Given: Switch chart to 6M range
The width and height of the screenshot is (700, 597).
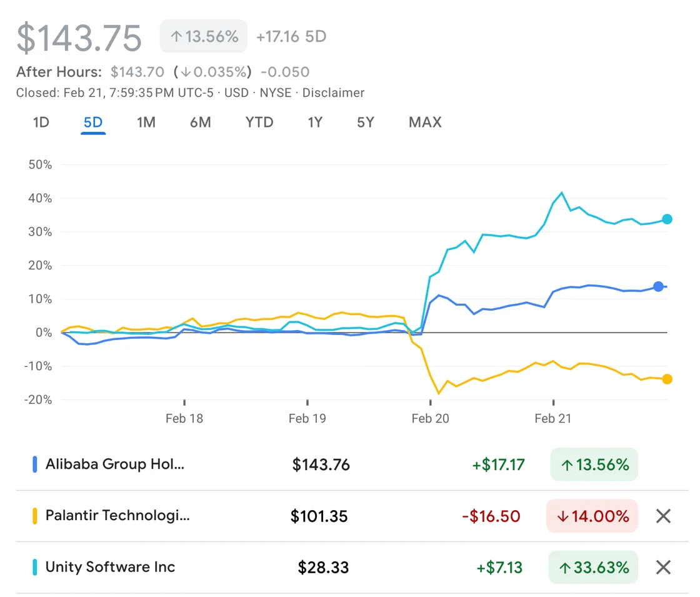Looking at the screenshot, I should click(200, 122).
